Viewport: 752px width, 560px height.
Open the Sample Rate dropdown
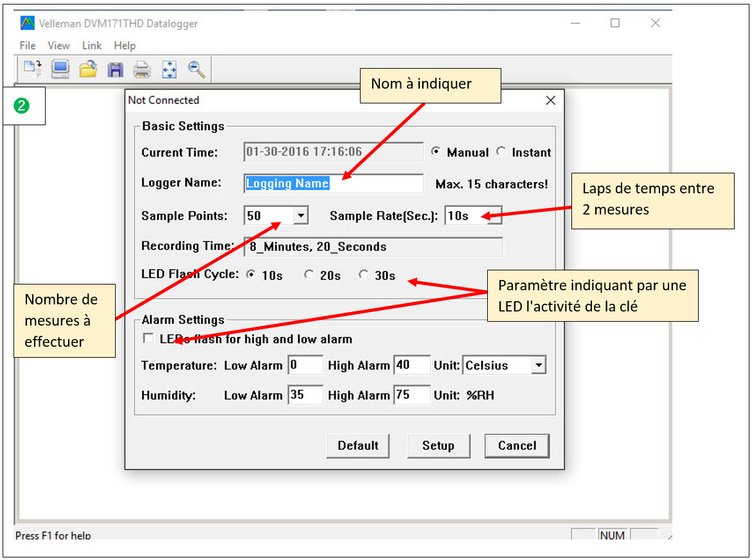pos(494,216)
